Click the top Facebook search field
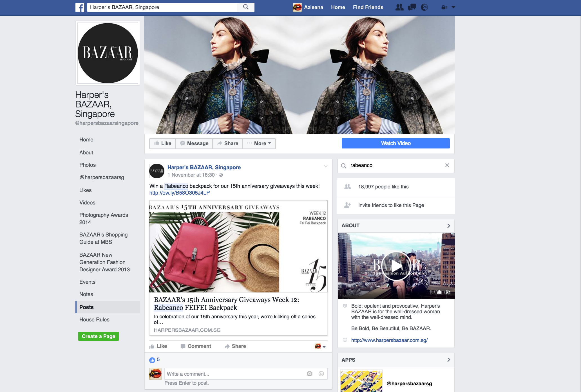 (162, 7)
